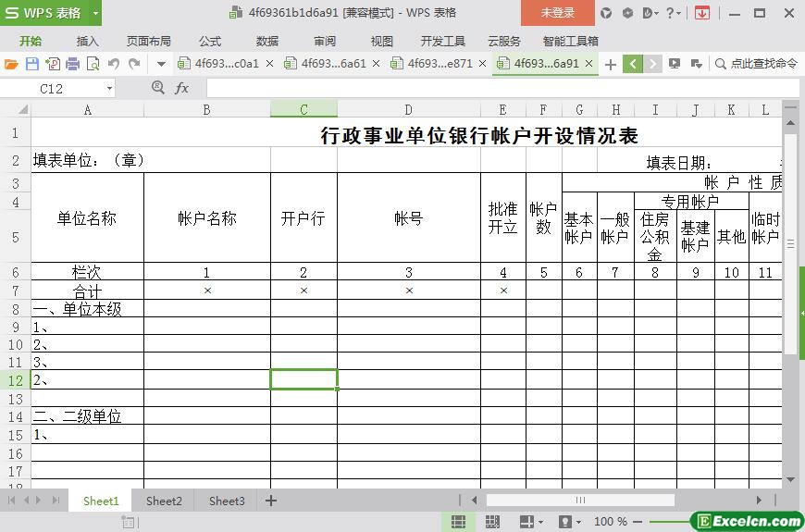
Task: Close the 4f693...c0a1 document tab
Action: [269, 64]
